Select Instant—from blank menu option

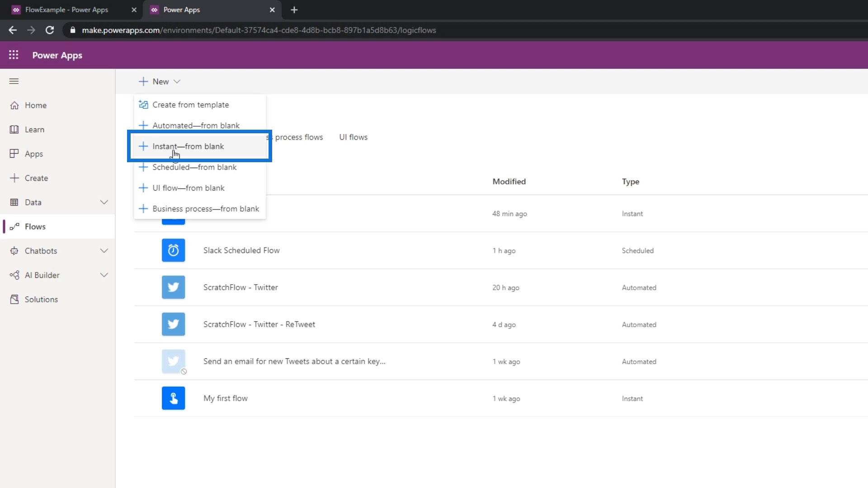coord(188,146)
